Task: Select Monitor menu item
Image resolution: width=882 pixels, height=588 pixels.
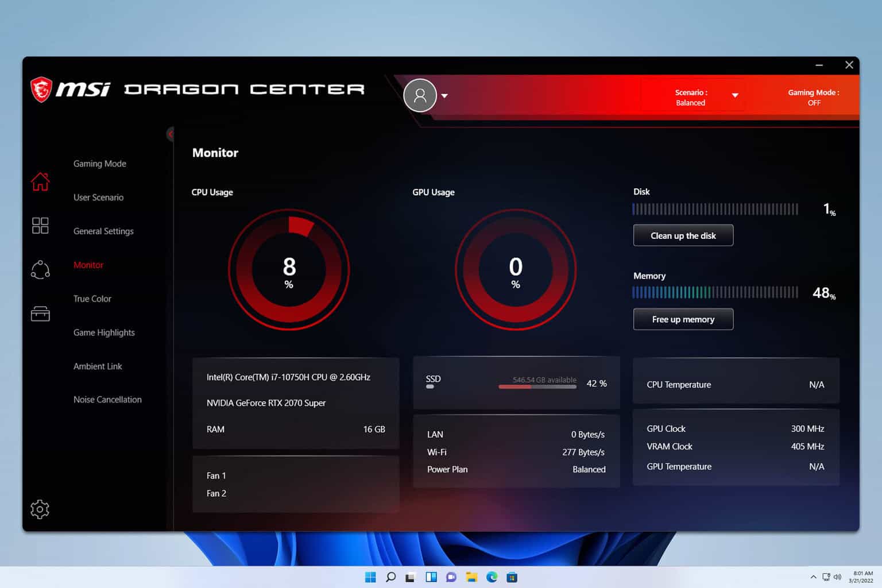Action: coord(88,265)
